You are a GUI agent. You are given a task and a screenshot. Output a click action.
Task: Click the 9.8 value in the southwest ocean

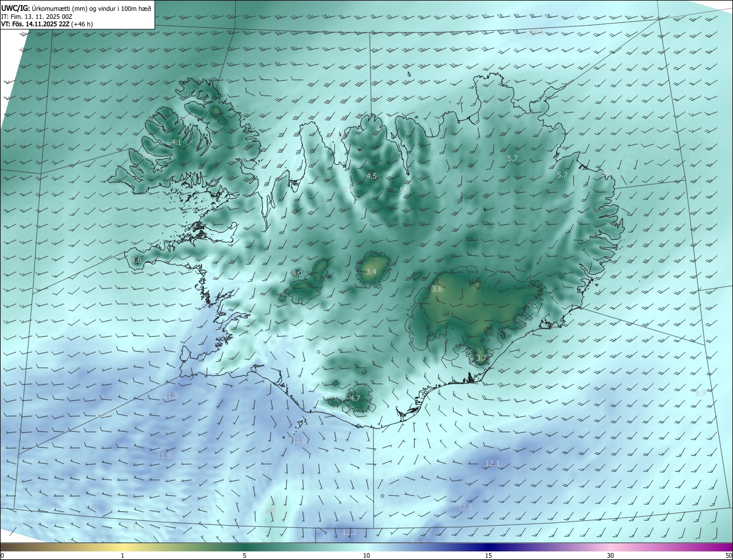(132, 527)
